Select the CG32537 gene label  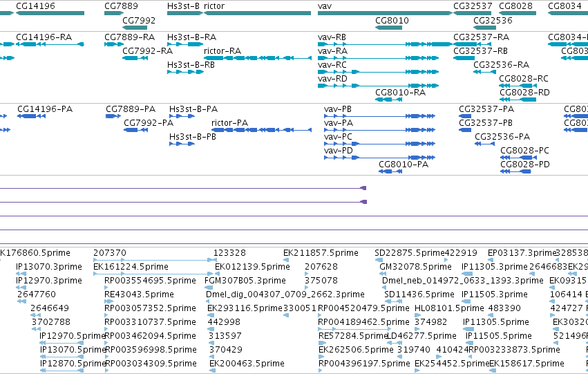473,6
